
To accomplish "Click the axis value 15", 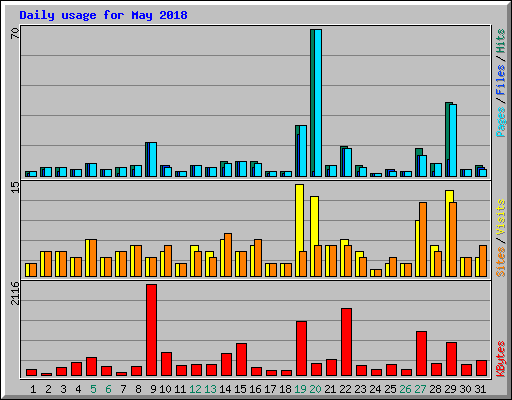I will (x=15, y=187).
